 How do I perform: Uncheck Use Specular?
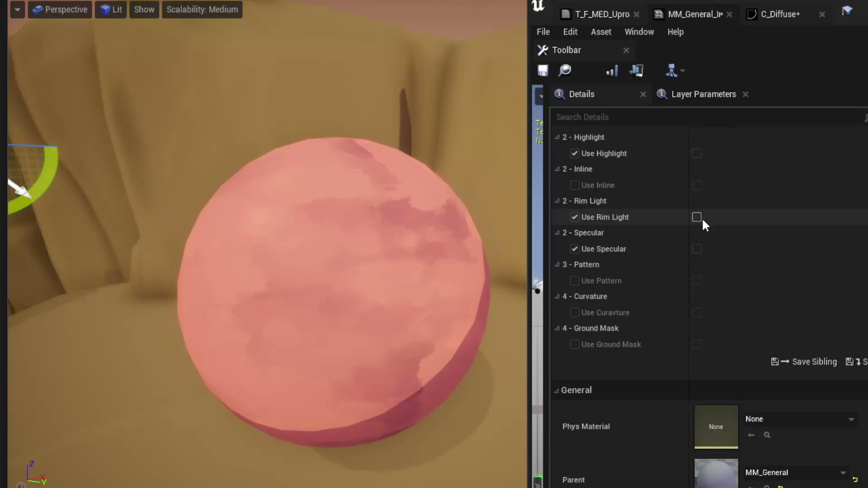(574, 249)
